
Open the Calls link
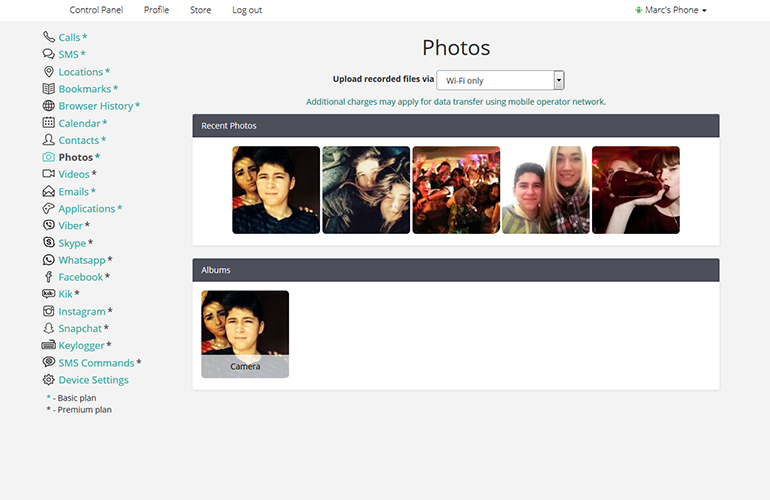point(69,37)
